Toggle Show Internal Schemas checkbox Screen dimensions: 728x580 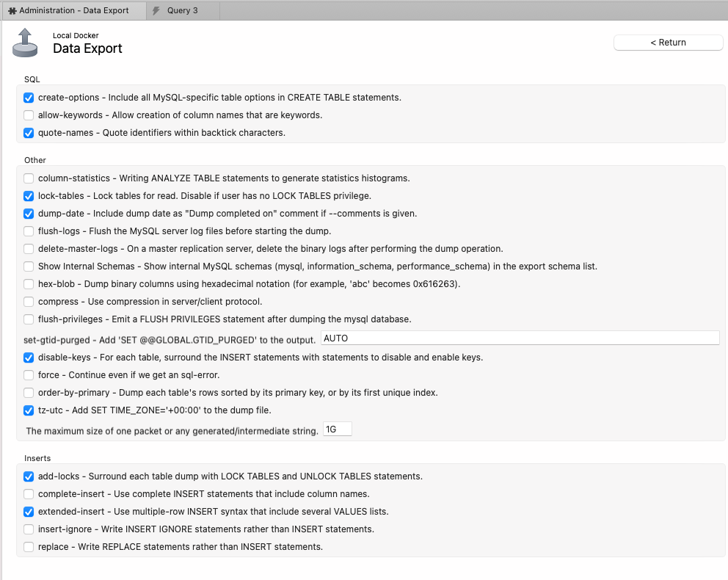click(29, 267)
